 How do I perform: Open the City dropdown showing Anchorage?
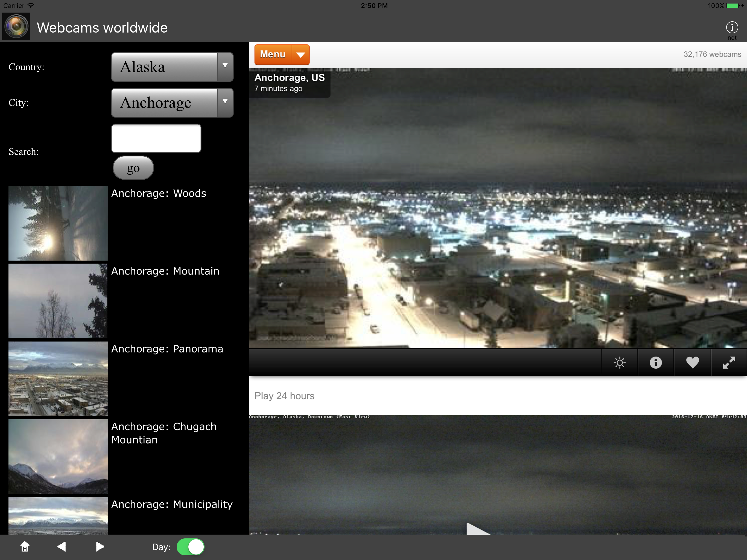(x=172, y=103)
